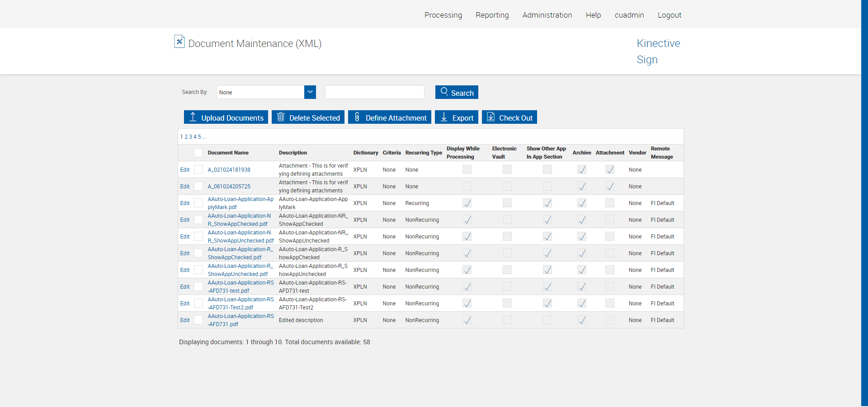Image resolution: width=868 pixels, height=407 pixels.
Task: Expand the Reporting menu
Action: point(492,15)
